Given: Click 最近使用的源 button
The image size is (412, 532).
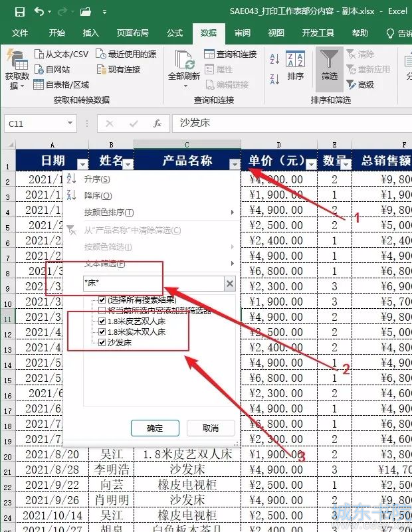Looking at the screenshot, I should (126, 54).
